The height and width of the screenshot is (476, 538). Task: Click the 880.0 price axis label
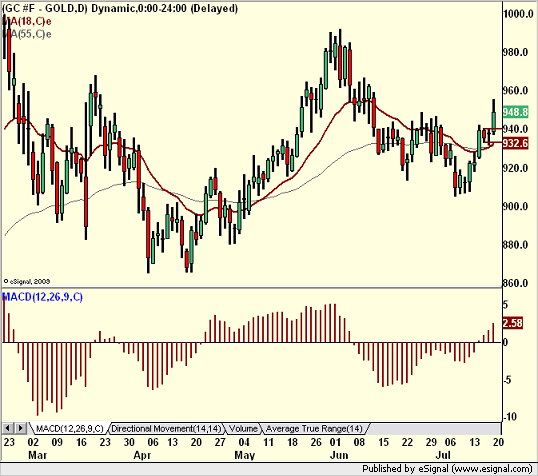click(515, 245)
